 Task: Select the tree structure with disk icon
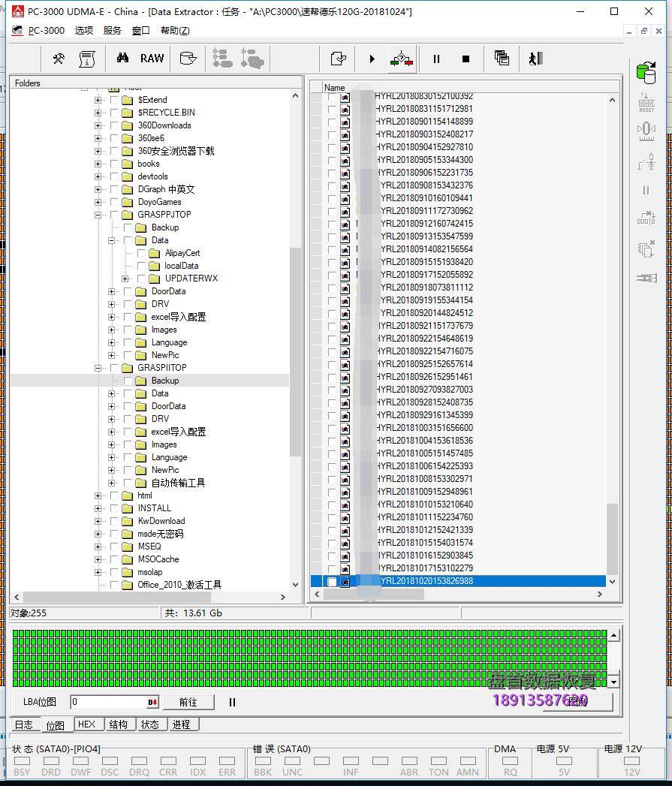tap(222, 59)
